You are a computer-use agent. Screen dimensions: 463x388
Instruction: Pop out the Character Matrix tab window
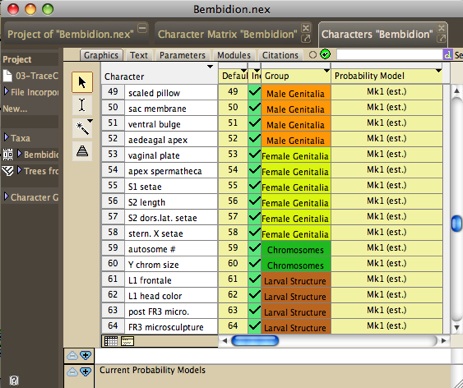pos(306,39)
